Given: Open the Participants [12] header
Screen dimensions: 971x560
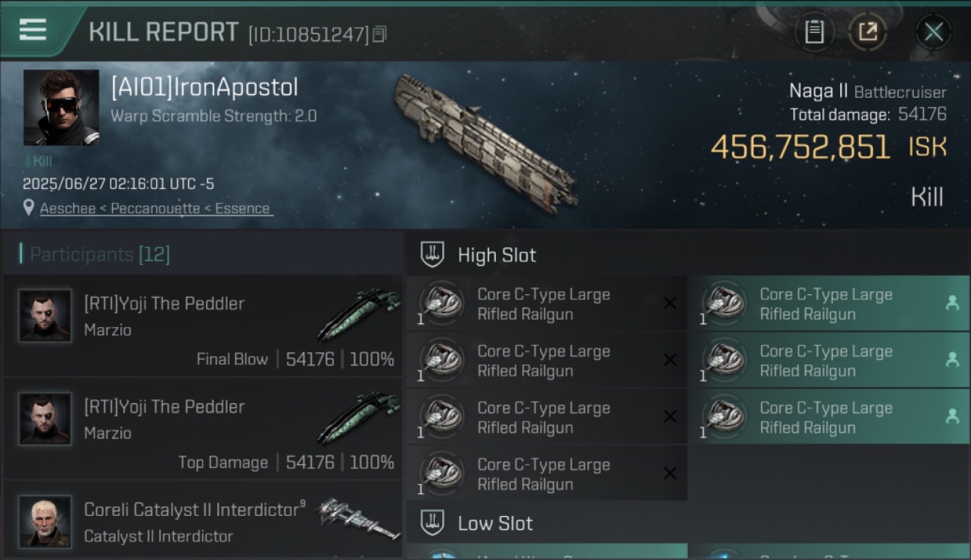Looking at the screenshot, I should point(100,255).
